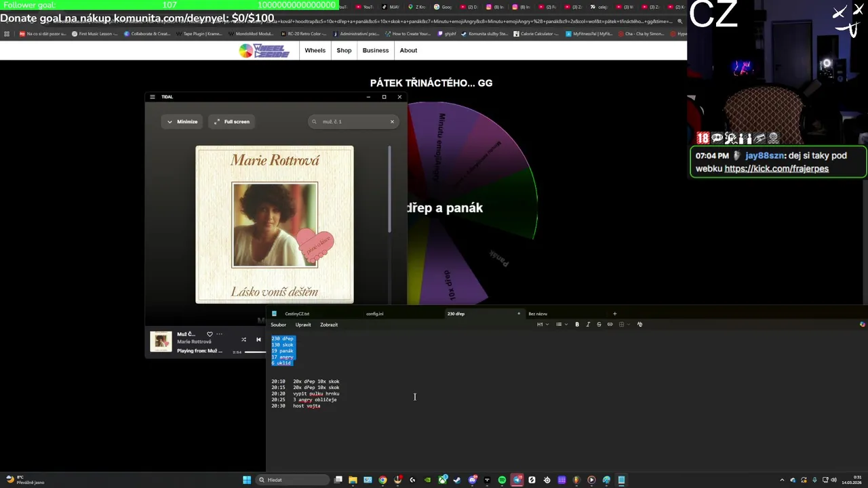Open the track more options menu
Viewport: 868px width, 488px height.
(219, 334)
